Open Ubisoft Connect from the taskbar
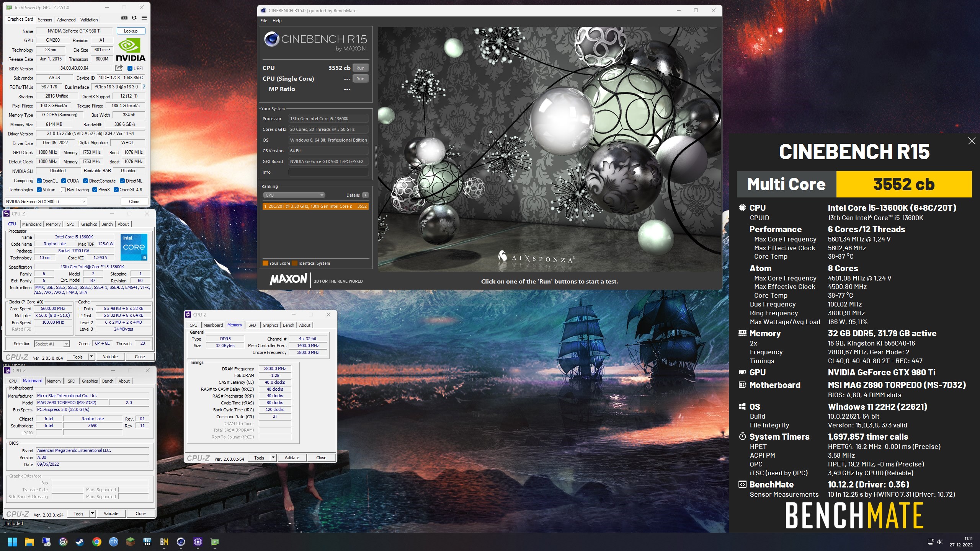This screenshot has height=551, width=980. [63, 542]
